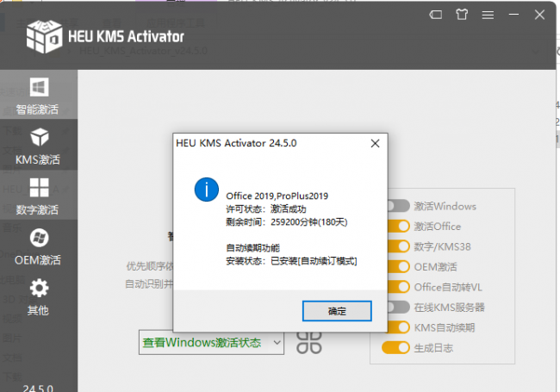Click the 24.5.0 version label in sidebar
The image size is (560, 392).
tap(38, 388)
